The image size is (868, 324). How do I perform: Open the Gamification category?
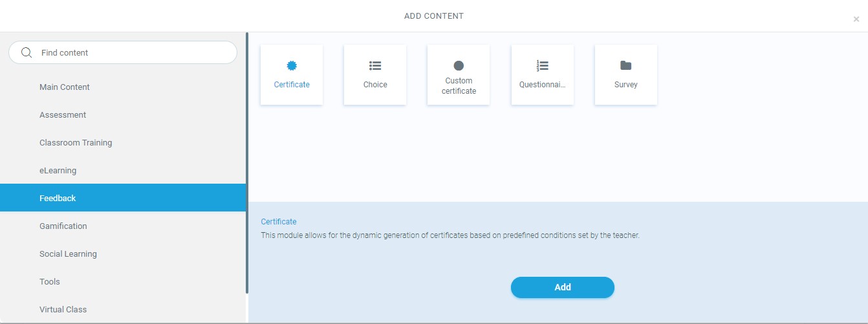(x=63, y=226)
